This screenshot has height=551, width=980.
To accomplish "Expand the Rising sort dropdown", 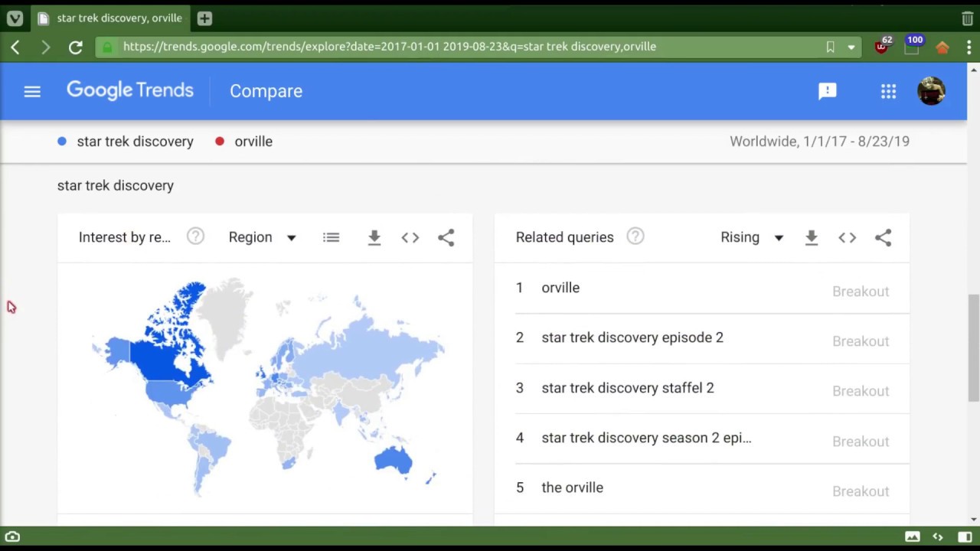I will click(752, 237).
